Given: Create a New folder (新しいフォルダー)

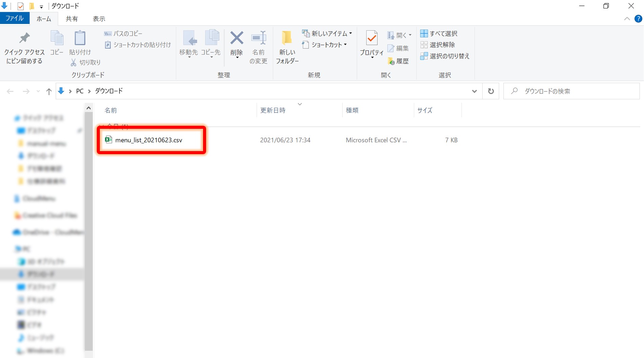Looking at the screenshot, I should 287,47.
